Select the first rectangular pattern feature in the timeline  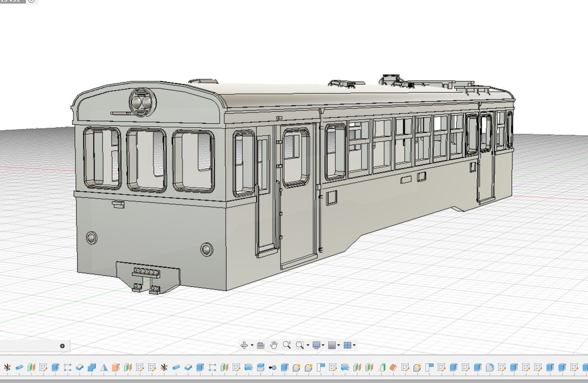67,367
